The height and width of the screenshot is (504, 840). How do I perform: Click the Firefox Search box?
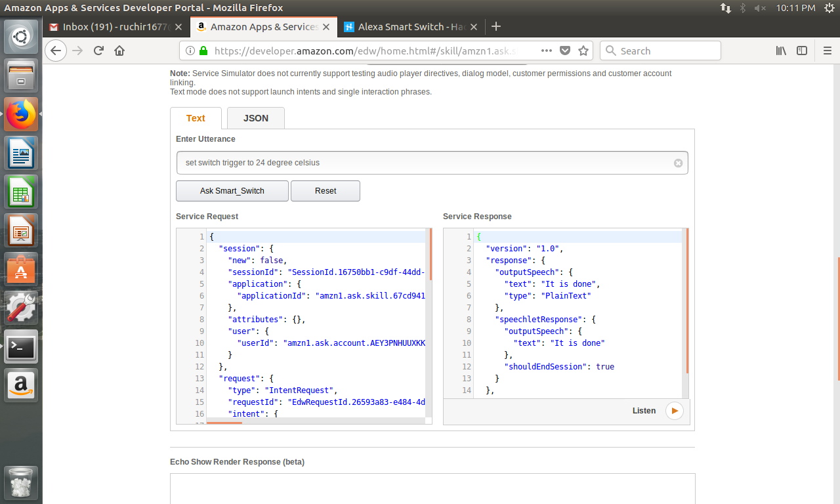click(661, 51)
